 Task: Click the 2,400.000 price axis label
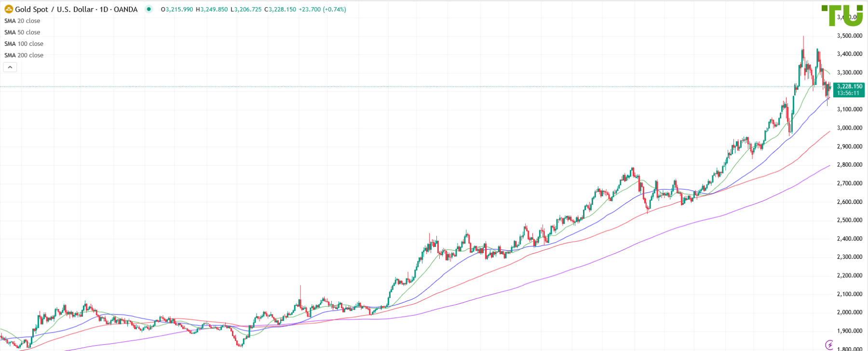tap(850, 239)
